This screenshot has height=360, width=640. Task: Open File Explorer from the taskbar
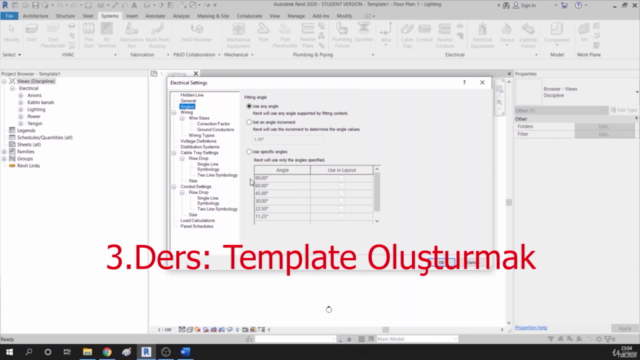(87, 352)
